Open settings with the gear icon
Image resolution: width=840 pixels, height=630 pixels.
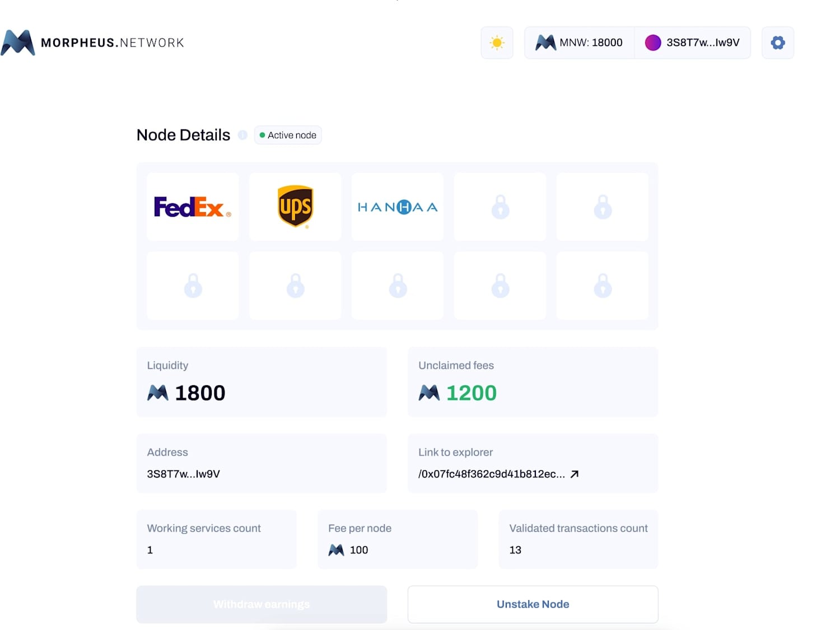(778, 43)
